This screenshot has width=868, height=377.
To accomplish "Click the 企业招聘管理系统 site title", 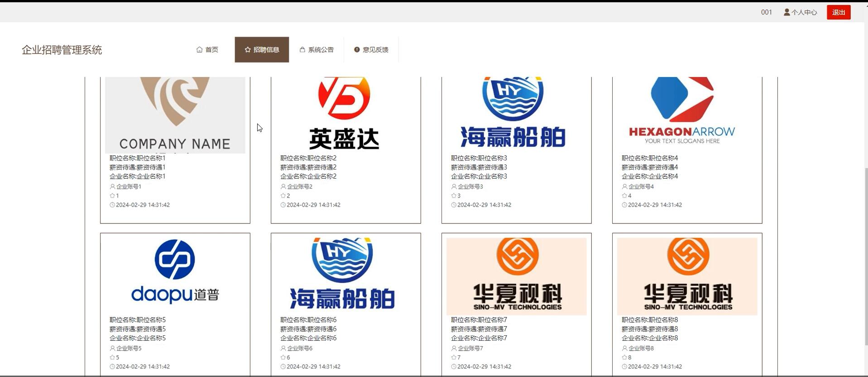I will 62,50.
